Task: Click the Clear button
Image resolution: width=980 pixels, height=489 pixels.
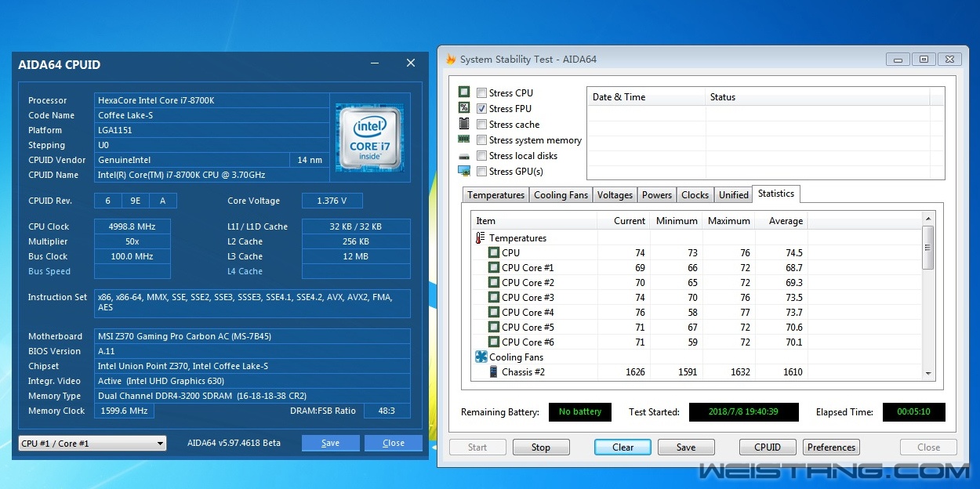Action: [x=623, y=447]
